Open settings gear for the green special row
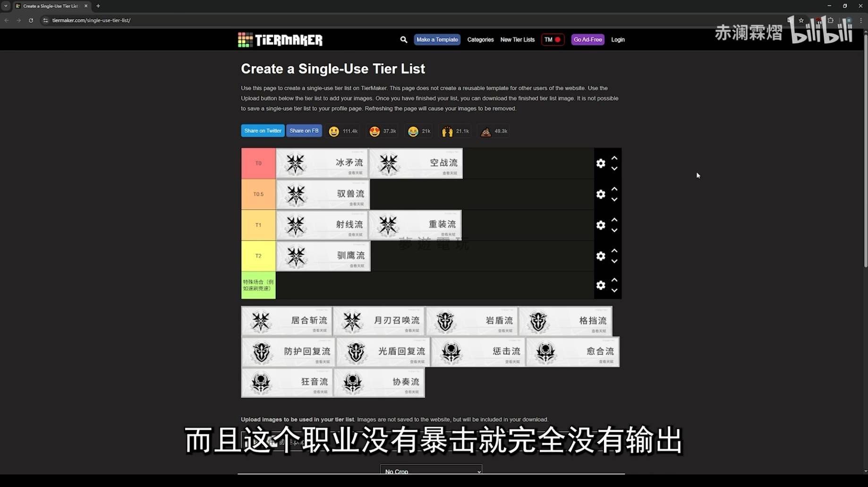 [600, 285]
